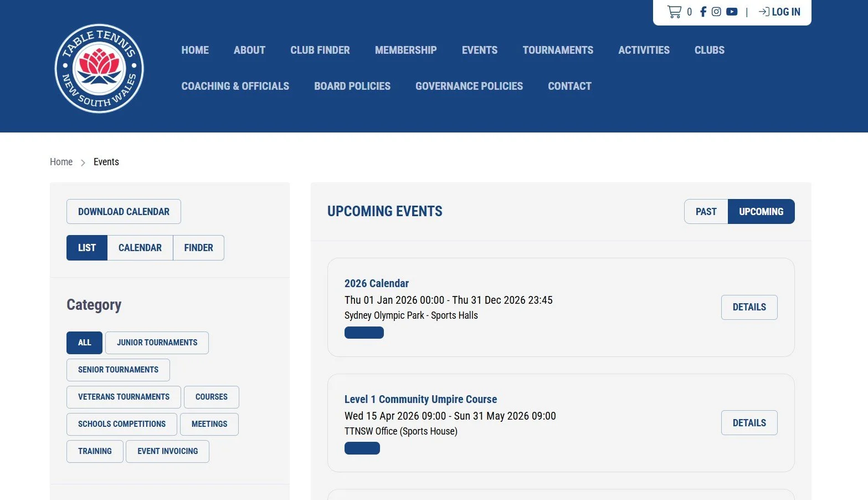Click the LOG IN link
The image size is (868, 500).
779,12
